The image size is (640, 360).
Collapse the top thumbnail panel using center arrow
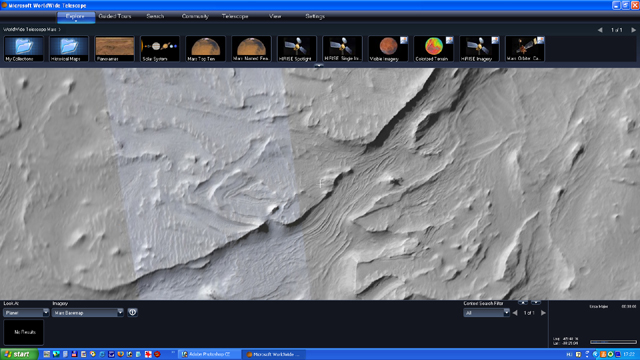(319, 65)
